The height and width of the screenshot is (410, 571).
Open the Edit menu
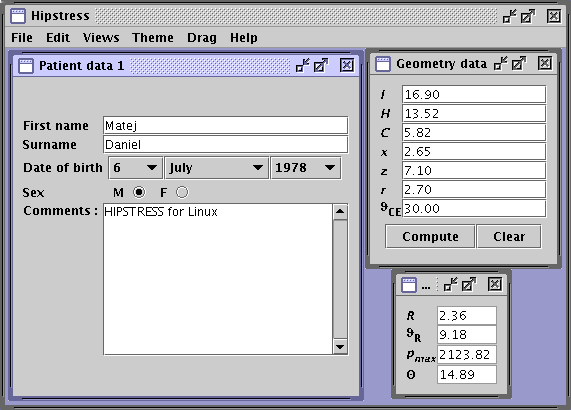[58, 38]
